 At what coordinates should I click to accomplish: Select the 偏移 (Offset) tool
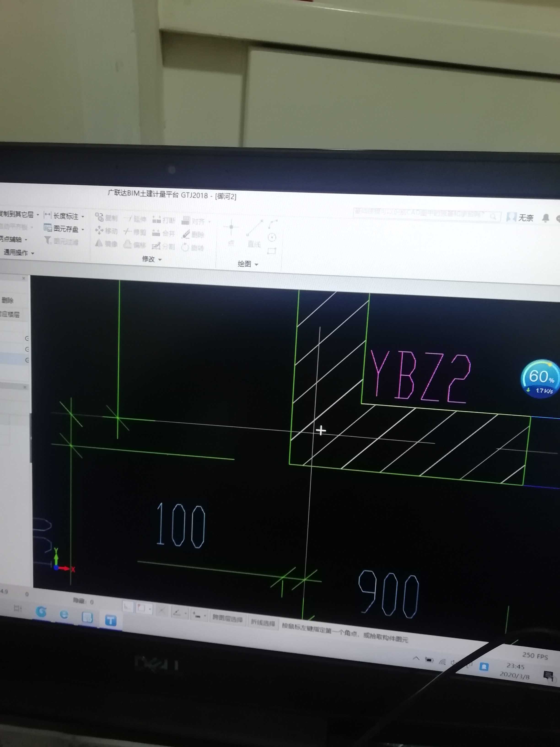coord(135,244)
